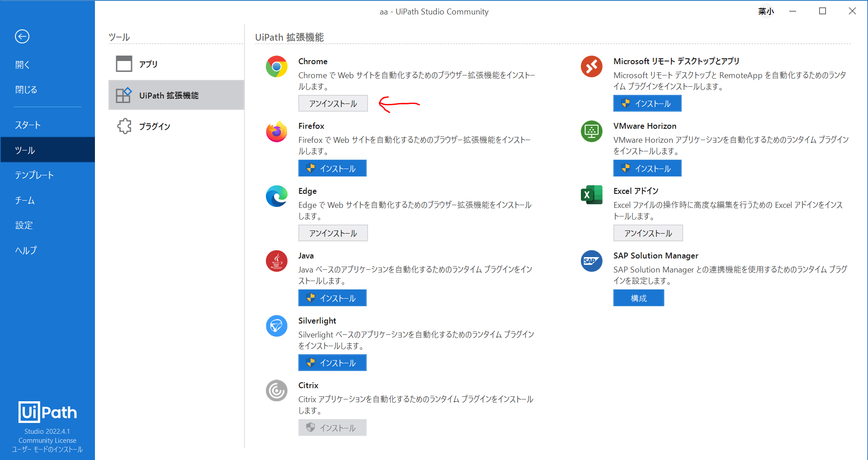Click the UiPath 拡張機能 grid icon
Viewport: 868px width, 460px height.
(x=124, y=95)
